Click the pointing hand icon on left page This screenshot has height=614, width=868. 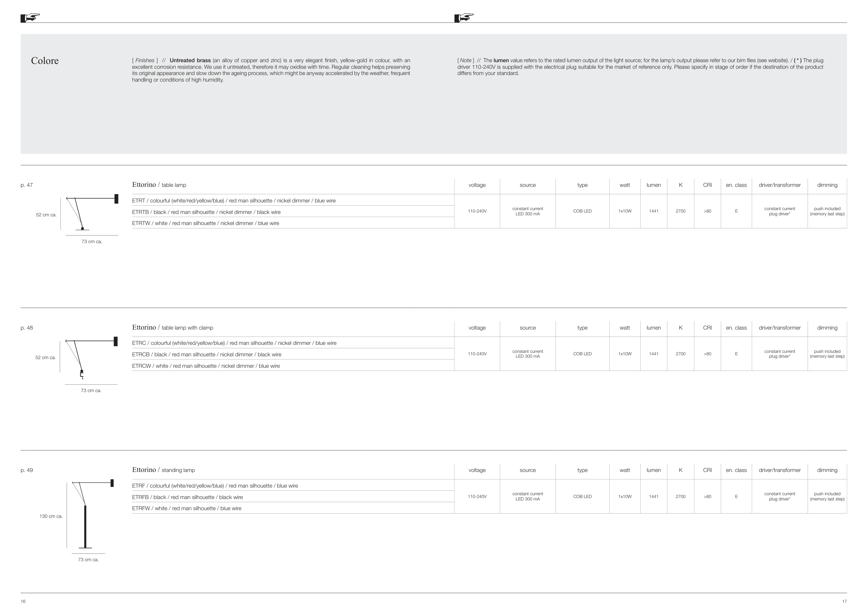pyautogui.click(x=30, y=17)
